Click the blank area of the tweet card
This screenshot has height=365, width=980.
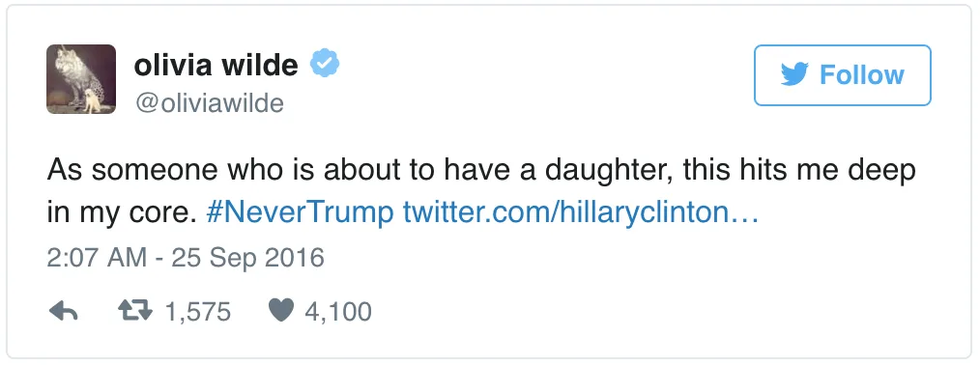click(x=656, y=294)
